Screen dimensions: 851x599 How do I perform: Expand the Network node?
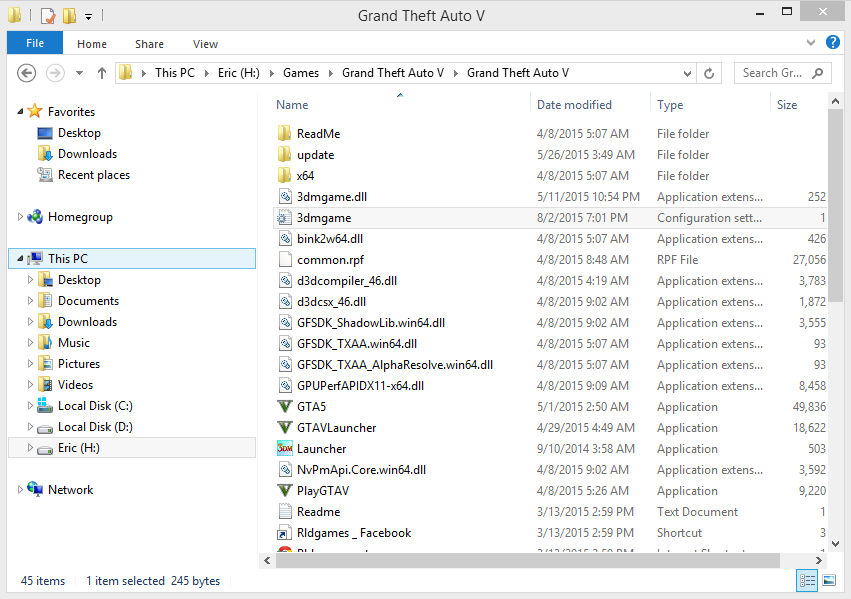20,490
